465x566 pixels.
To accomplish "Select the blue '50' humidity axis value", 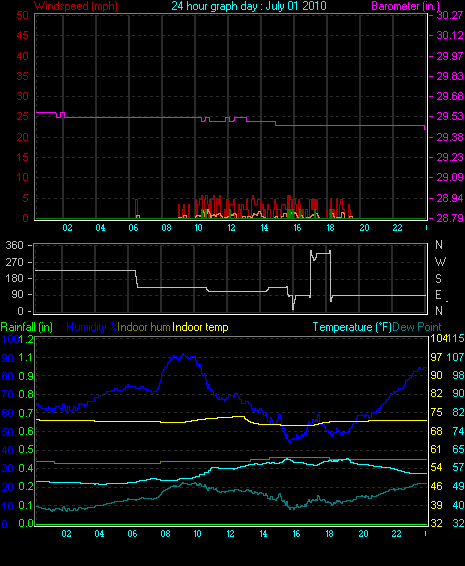I will click(x=8, y=432).
